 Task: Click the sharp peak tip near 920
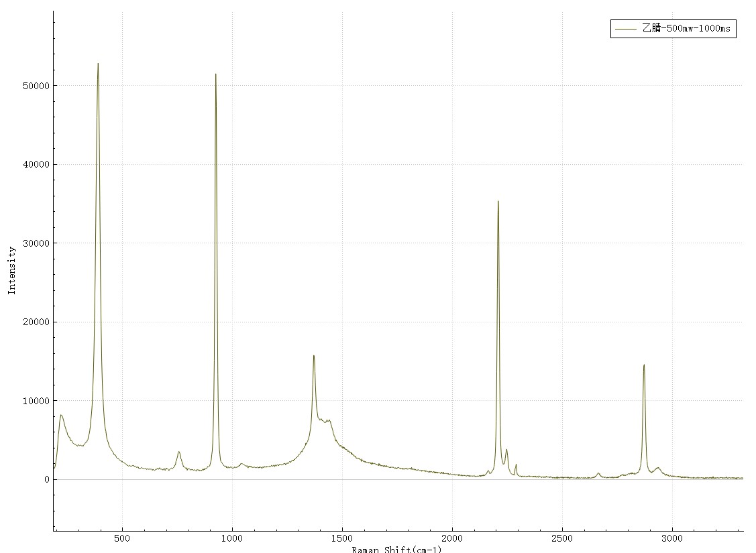(x=215, y=74)
